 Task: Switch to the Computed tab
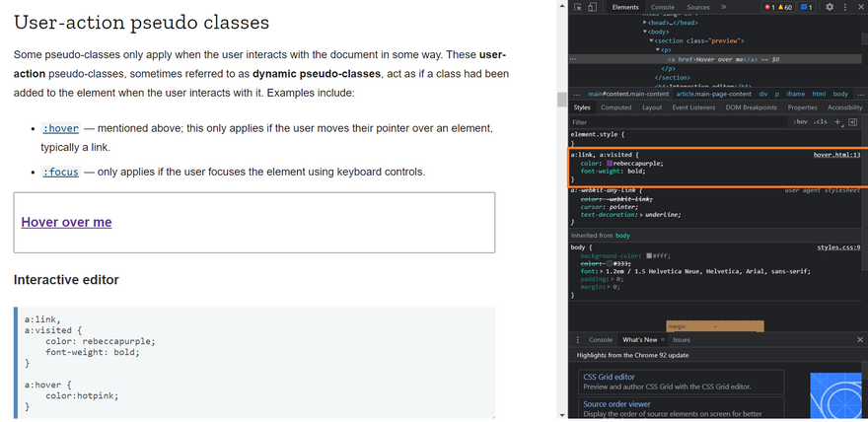[x=616, y=107]
